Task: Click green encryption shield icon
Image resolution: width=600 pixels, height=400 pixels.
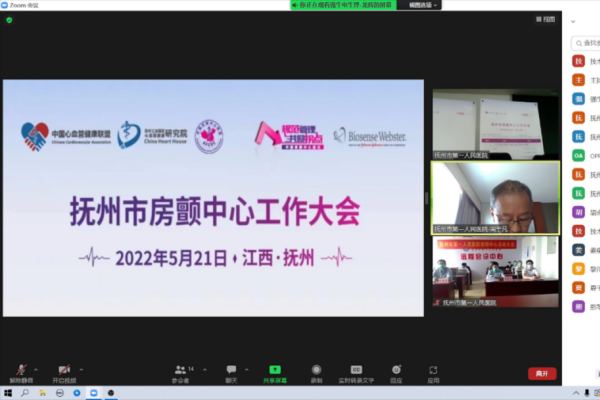Action: click(x=9, y=20)
